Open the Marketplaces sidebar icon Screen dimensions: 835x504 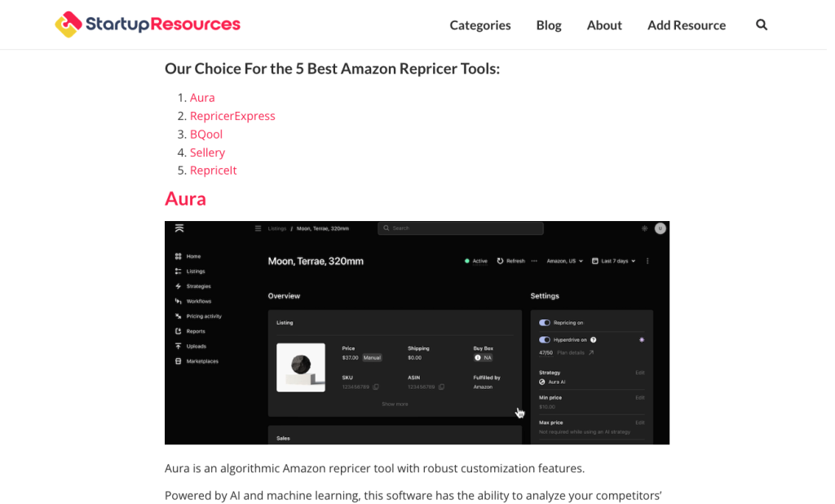[178, 360]
